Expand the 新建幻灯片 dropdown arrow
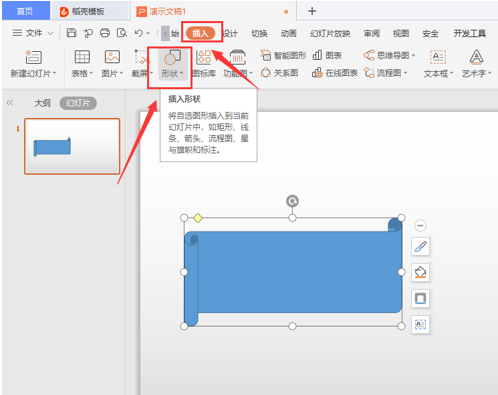Viewport: 498px width, 395px height. [x=55, y=73]
